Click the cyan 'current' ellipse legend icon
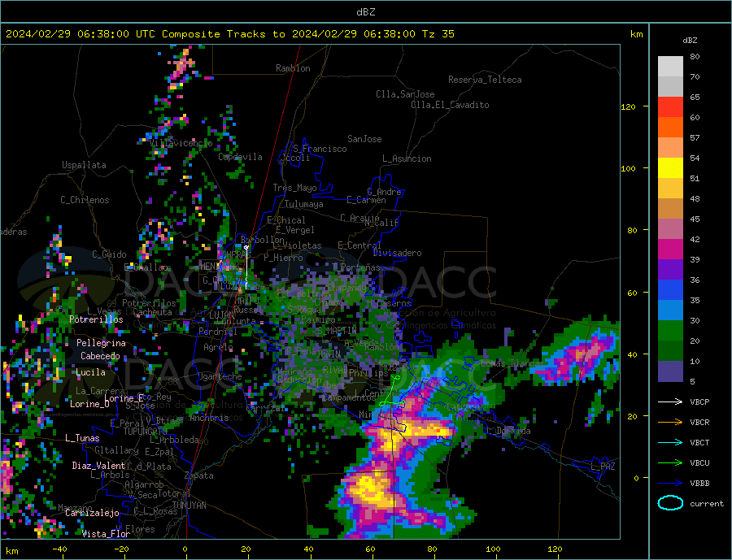Image resolution: width=732 pixels, height=560 pixels. pos(670,503)
